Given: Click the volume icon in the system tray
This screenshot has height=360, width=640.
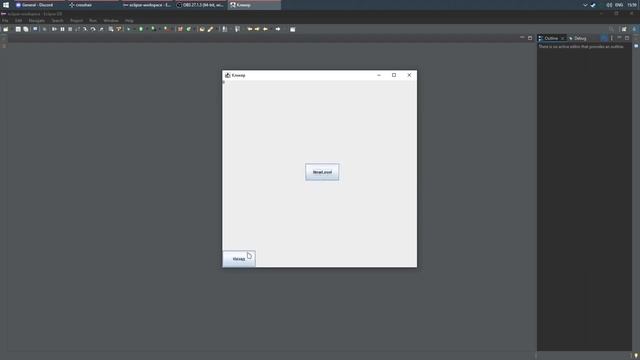Looking at the screenshot, I should click(609, 5).
